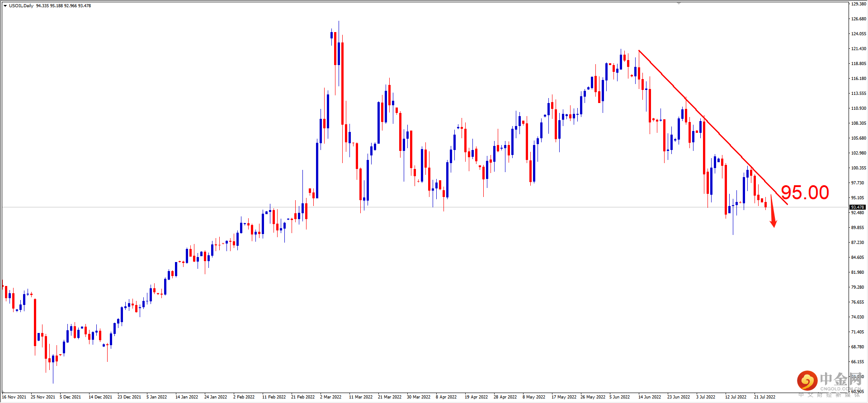Image resolution: width=868 pixels, height=403 pixels.
Task: Click the 26 May 2022 date label
Action: pos(593,397)
